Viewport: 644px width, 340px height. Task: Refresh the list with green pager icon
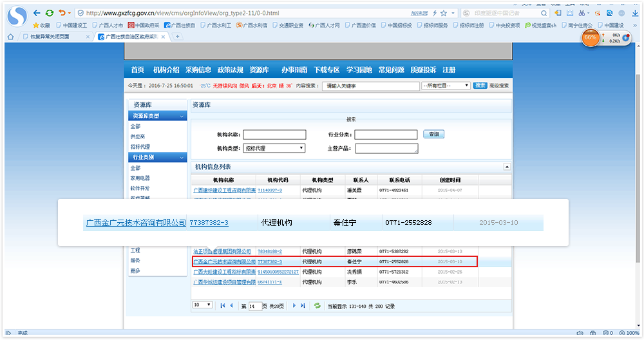[317, 305]
